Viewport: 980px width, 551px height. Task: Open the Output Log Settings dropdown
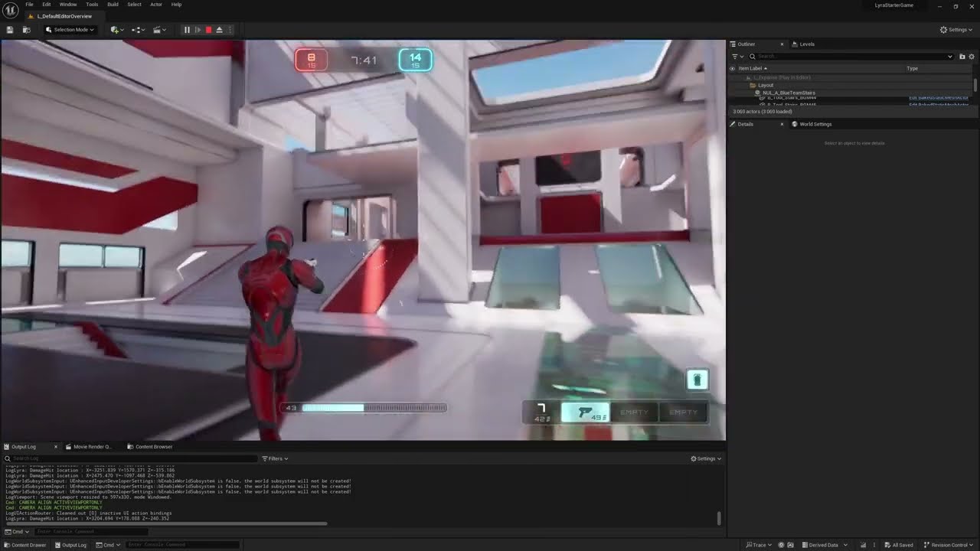[x=706, y=458]
